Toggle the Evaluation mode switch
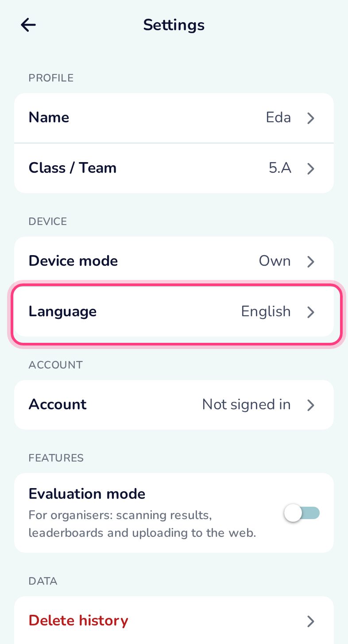348x644 pixels. [x=302, y=513]
